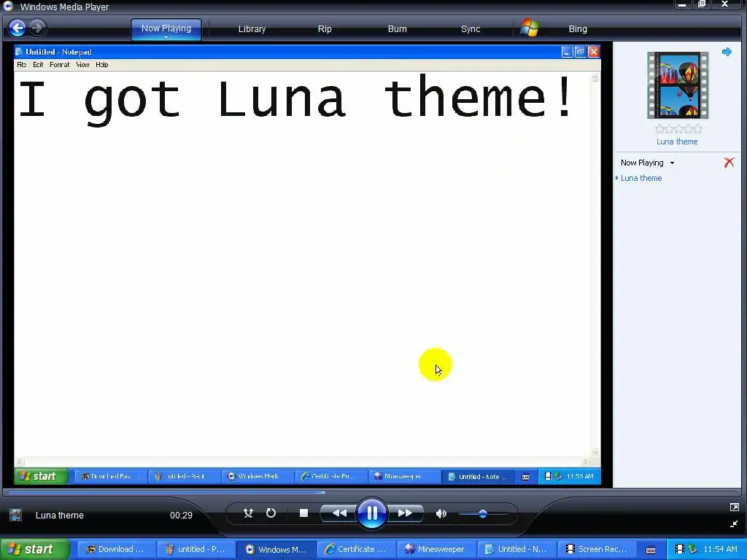Clear the list with red X
Image resolution: width=747 pixels, height=560 pixels.
[x=729, y=163]
